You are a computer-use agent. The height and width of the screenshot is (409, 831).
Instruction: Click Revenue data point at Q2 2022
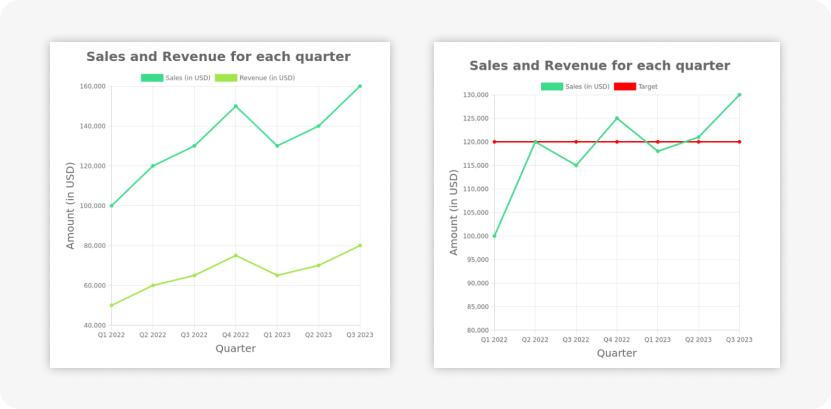[153, 286]
